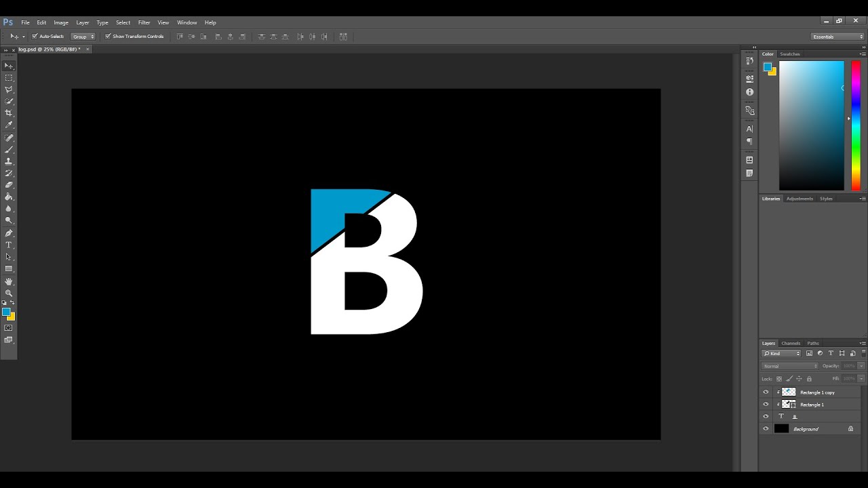Switch to the Swatches tab
This screenshot has width=868, height=488.
point(790,54)
